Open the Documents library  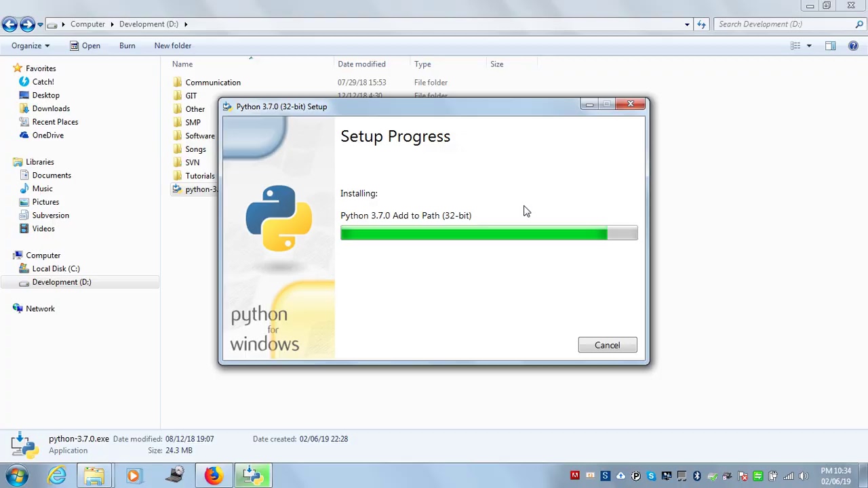click(x=52, y=175)
